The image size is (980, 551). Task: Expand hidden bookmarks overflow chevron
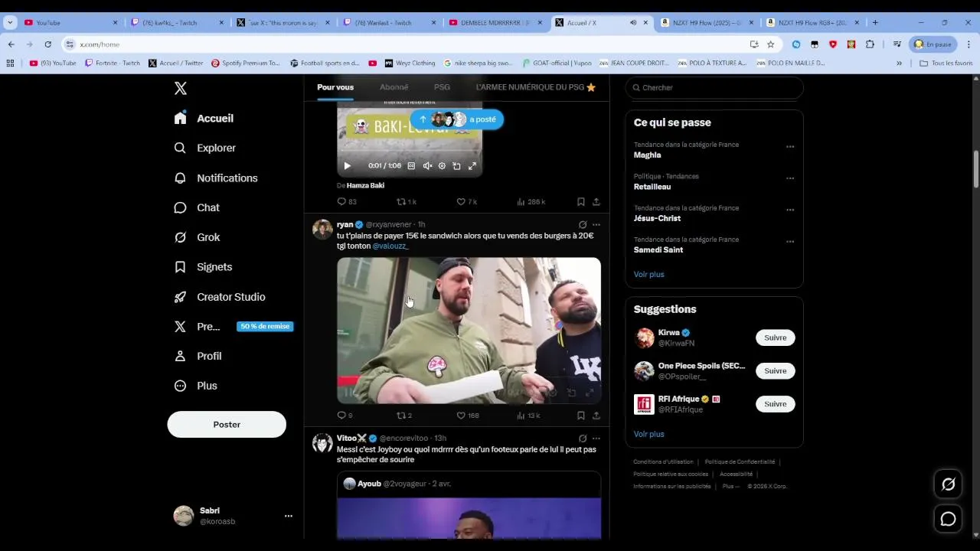click(x=900, y=64)
